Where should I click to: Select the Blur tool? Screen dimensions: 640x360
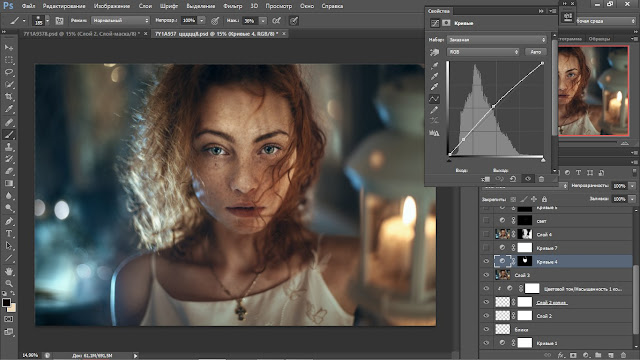pyautogui.click(x=9, y=196)
